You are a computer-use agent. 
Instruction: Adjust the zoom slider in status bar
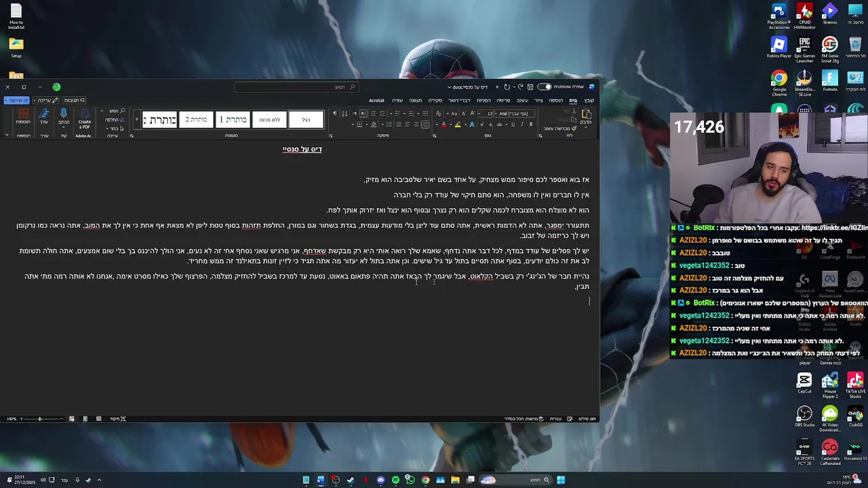click(x=40, y=419)
